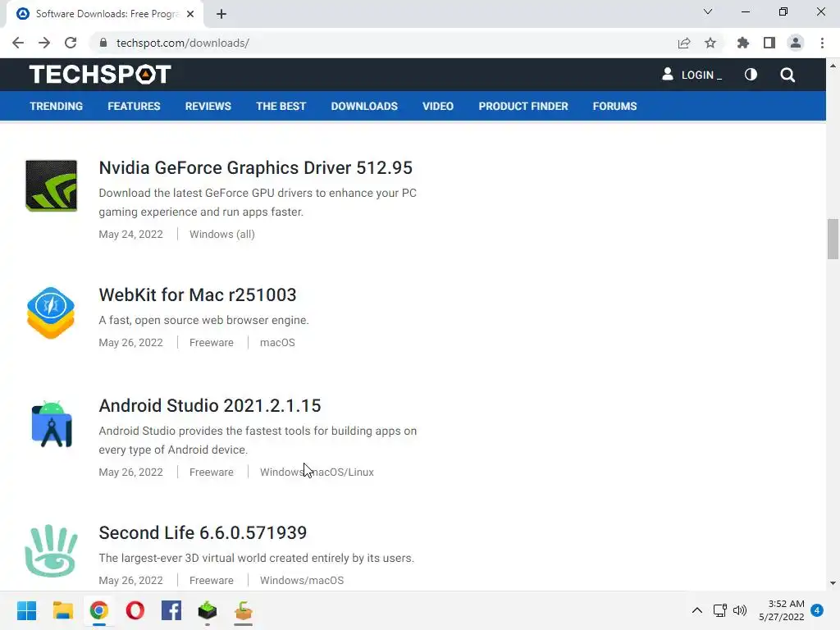Click the Nvidia GeForce driver icon
This screenshot has width=840, height=630.
[52, 185]
